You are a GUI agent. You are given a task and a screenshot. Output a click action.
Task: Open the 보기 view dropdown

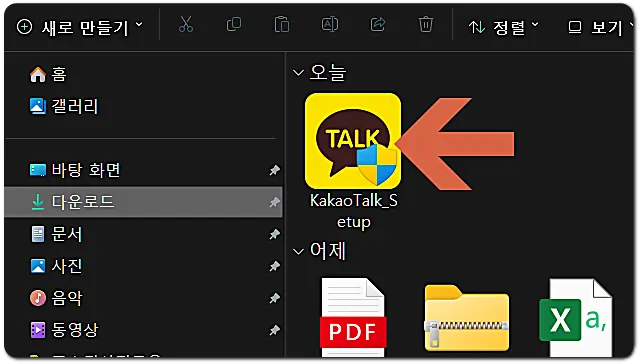click(x=601, y=27)
